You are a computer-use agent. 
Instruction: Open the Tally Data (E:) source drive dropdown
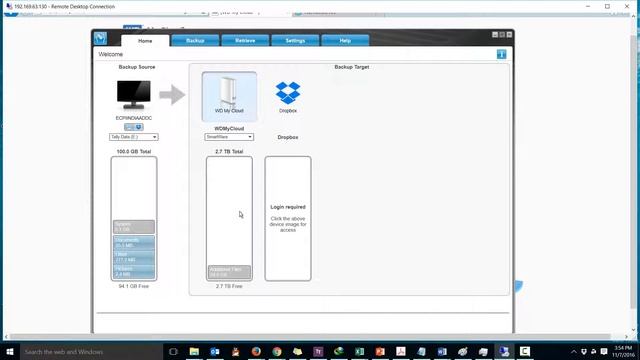click(x=133, y=137)
